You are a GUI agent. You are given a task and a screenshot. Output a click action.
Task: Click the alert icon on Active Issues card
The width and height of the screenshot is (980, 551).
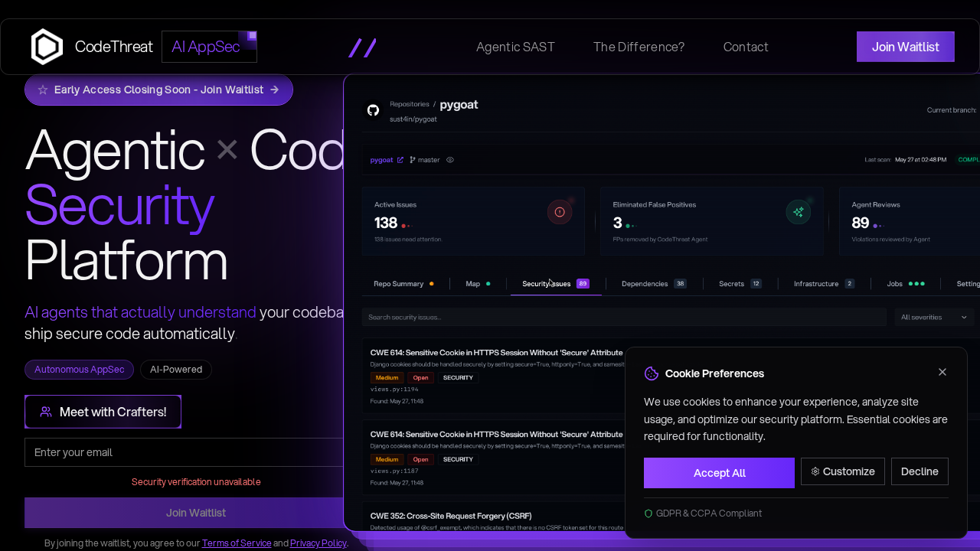point(560,211)
